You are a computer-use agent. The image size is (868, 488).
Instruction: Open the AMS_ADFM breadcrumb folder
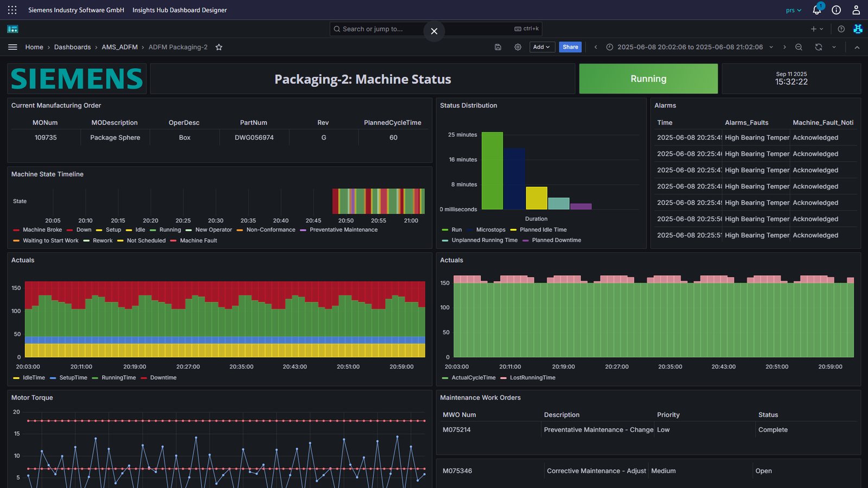119,47
